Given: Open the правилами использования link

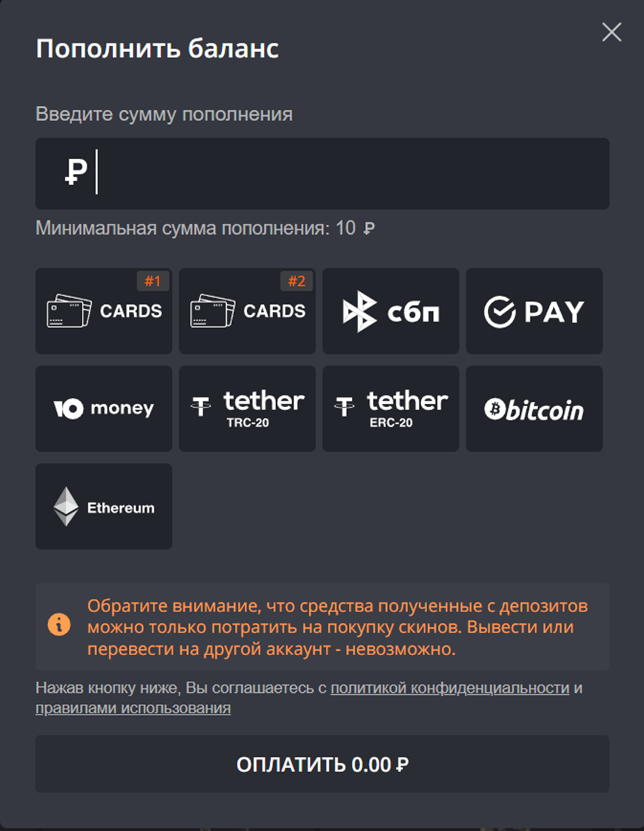Looking at the screenshot, I should [x=133, y=709].
